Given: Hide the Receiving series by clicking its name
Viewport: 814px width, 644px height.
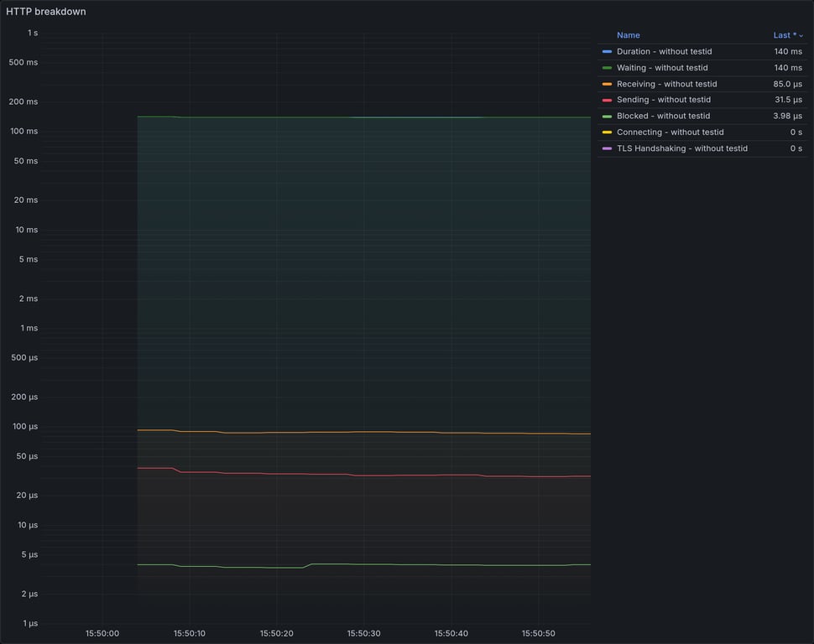Looking at the screenshot, I should click(666, 84).
